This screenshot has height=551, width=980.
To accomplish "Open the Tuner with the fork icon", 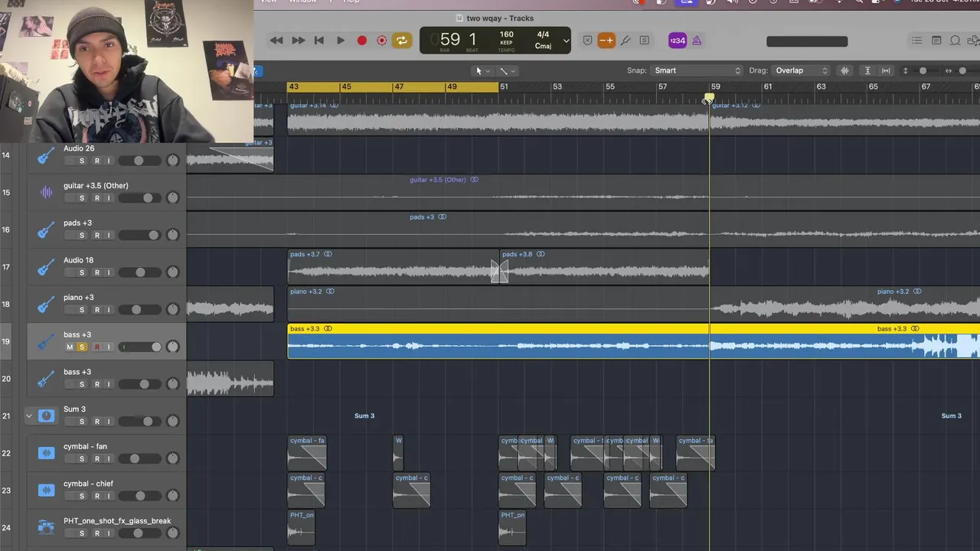I will tap(625, 41).
